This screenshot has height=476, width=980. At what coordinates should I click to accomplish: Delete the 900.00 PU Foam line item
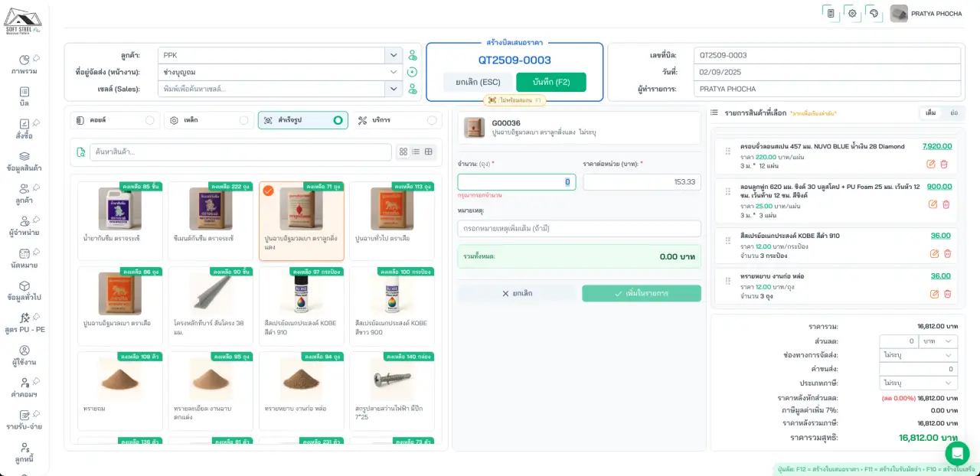click(946, 204)
